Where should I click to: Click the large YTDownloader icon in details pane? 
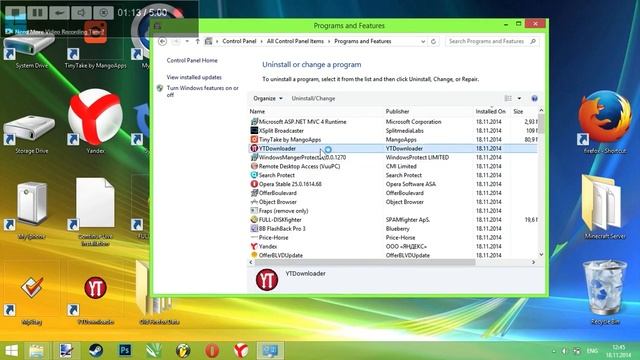click(x=267, y=280)
